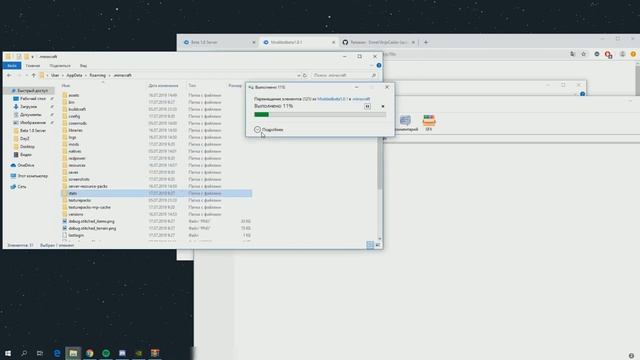The image size is (640, 360).
Task: Open the blue 'Файл' ribbon tab
Action: click(11, 66)
